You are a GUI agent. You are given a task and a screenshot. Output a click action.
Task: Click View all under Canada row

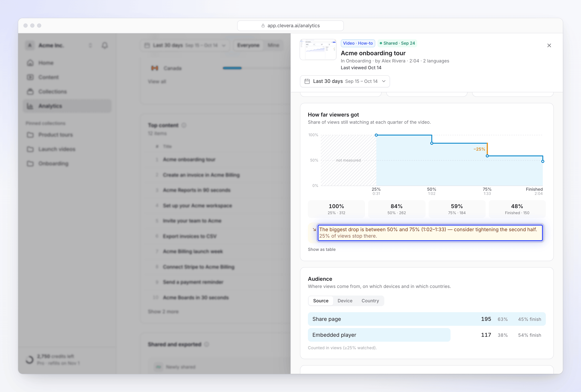[x=157, y=82]
